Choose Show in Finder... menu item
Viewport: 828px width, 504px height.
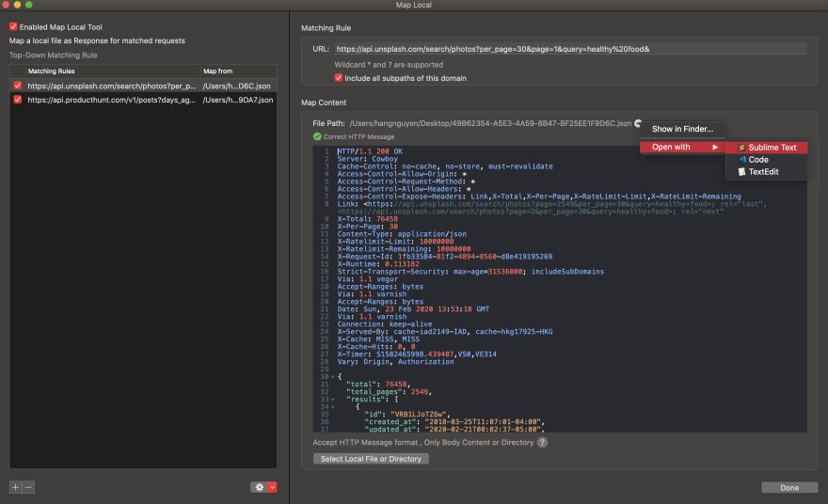click(x=682, y=129)
